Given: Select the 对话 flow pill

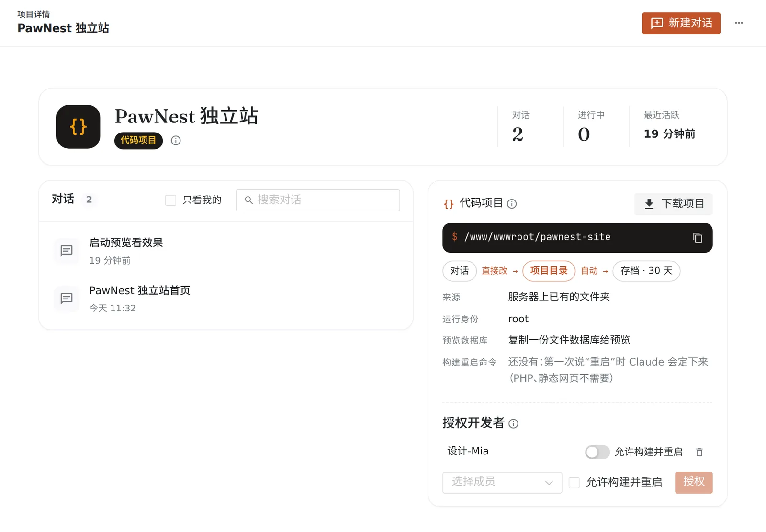Looking at the screenshot, I should coord(460,271).
